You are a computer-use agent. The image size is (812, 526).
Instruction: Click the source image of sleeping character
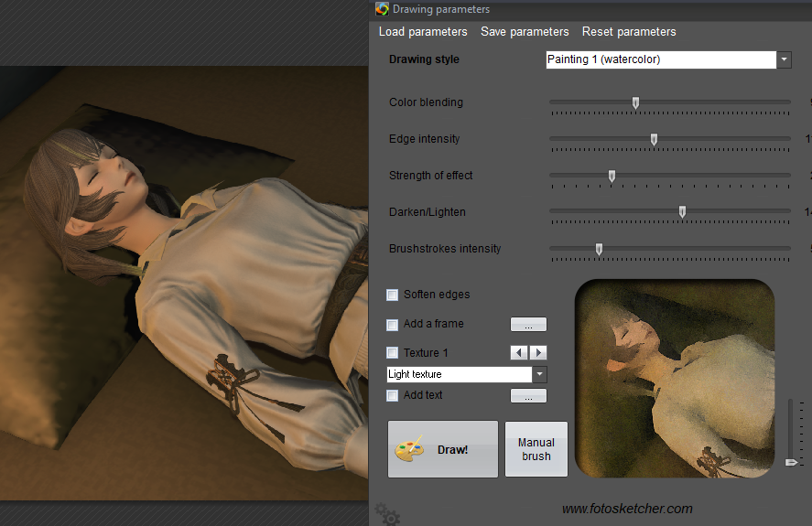[184, 284]
